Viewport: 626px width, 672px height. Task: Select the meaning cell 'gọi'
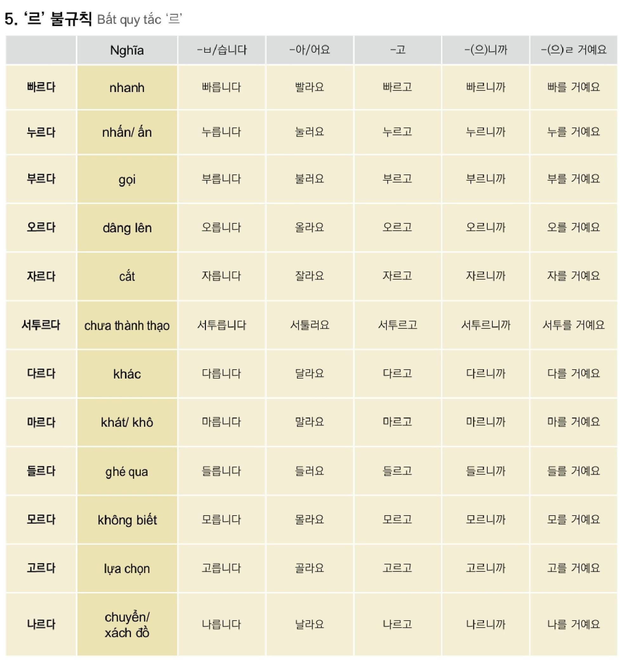tap(127, 180)
